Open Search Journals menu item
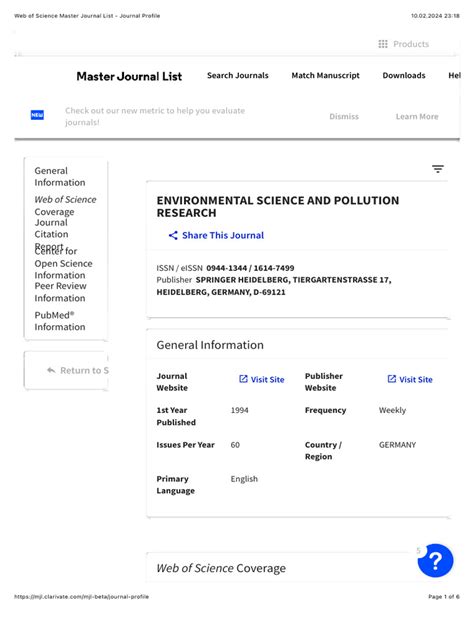This screenshot has height=632, width=474. (238, 75)
